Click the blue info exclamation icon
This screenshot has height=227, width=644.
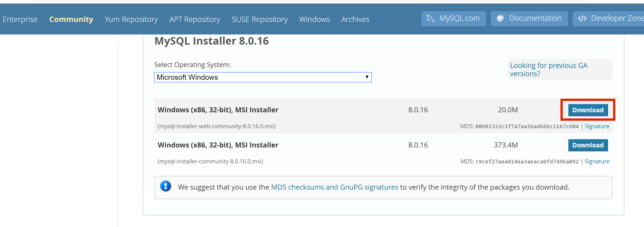click(165, 186)
